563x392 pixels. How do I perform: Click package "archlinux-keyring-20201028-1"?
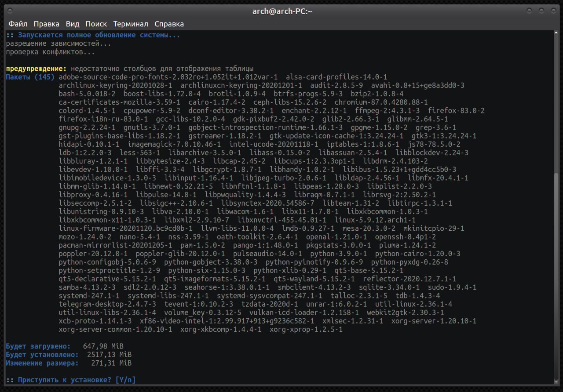115,86
